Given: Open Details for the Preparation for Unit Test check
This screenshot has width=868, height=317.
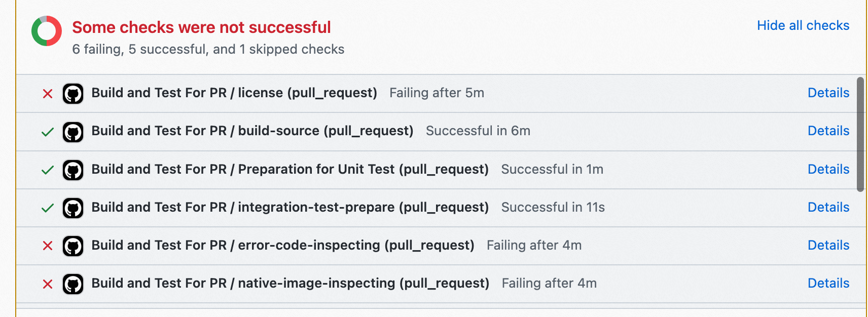Looking at the screenshot, I should pos(828,169).
